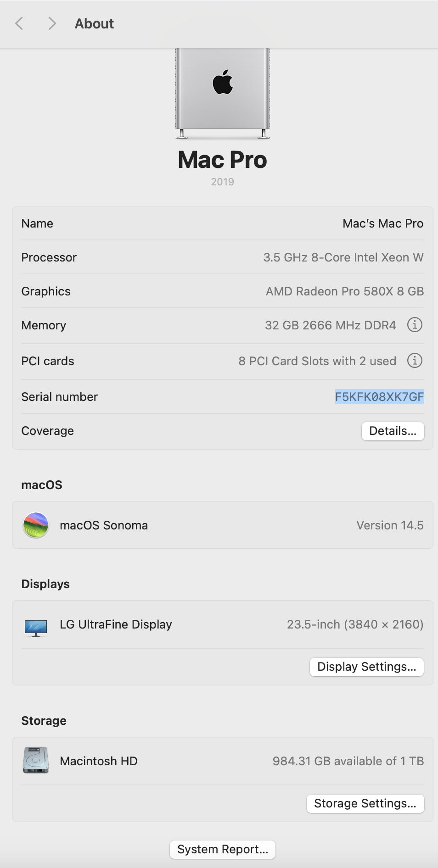Click the Version 14.5 label

point(390,525)
